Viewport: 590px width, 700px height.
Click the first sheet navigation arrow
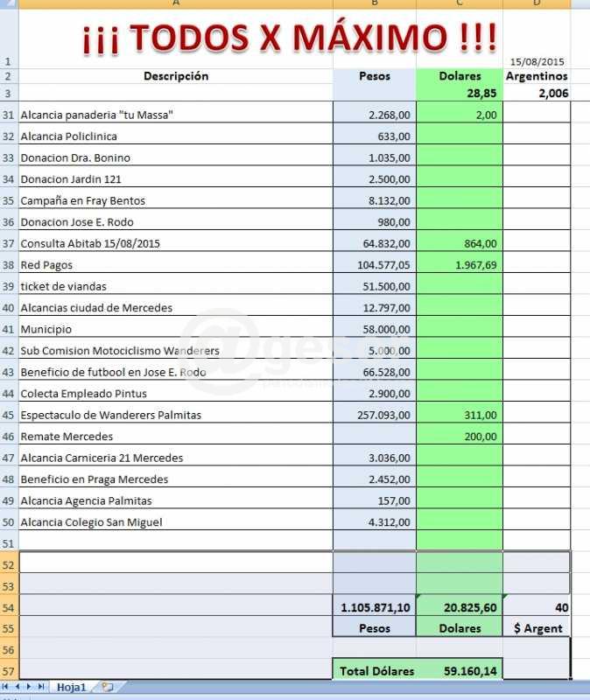[x=6, y=688]
